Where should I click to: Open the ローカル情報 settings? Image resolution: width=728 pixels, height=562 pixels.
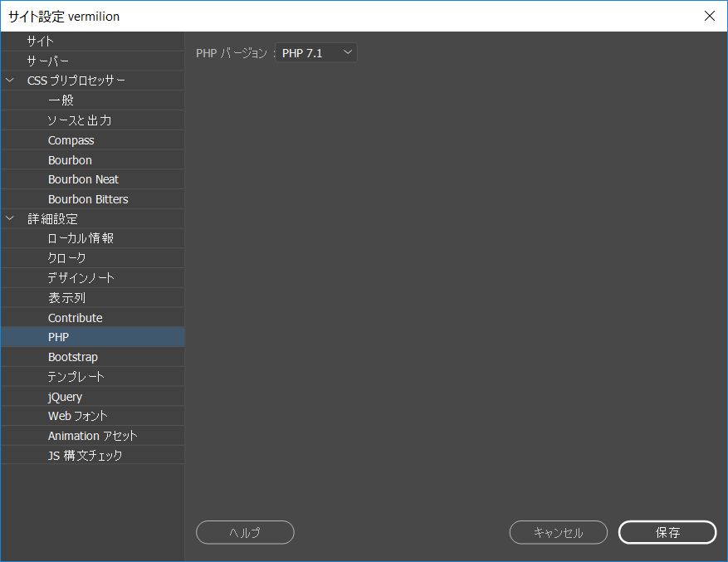point(80,238)
